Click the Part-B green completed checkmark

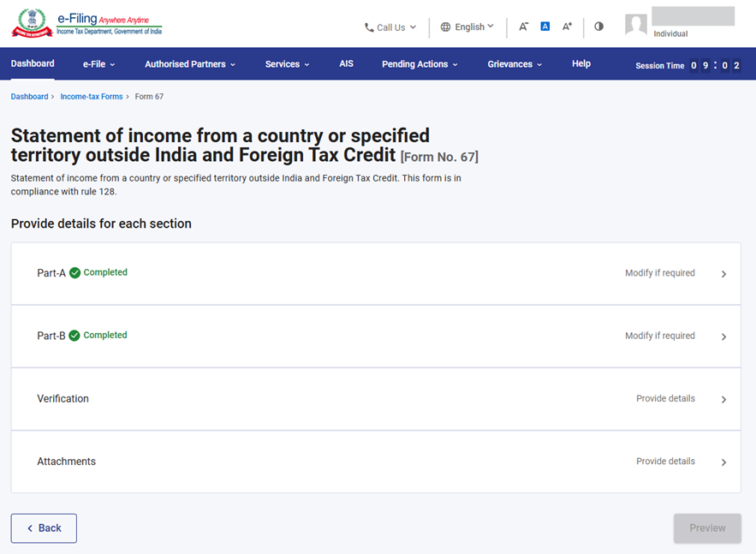pyautogui.click(x=74, y=336)
